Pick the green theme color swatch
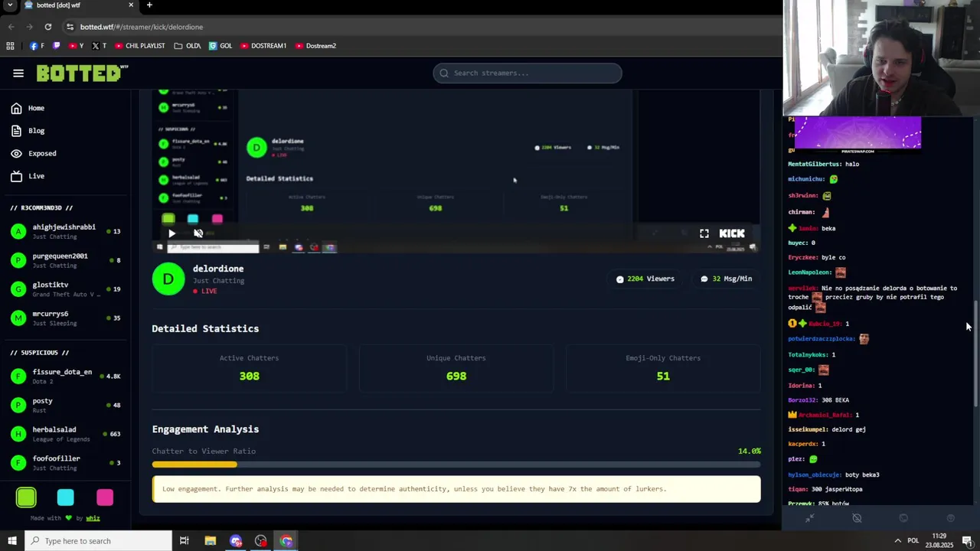980x551 pixels. pyautogui.click(x=26, y=497)
